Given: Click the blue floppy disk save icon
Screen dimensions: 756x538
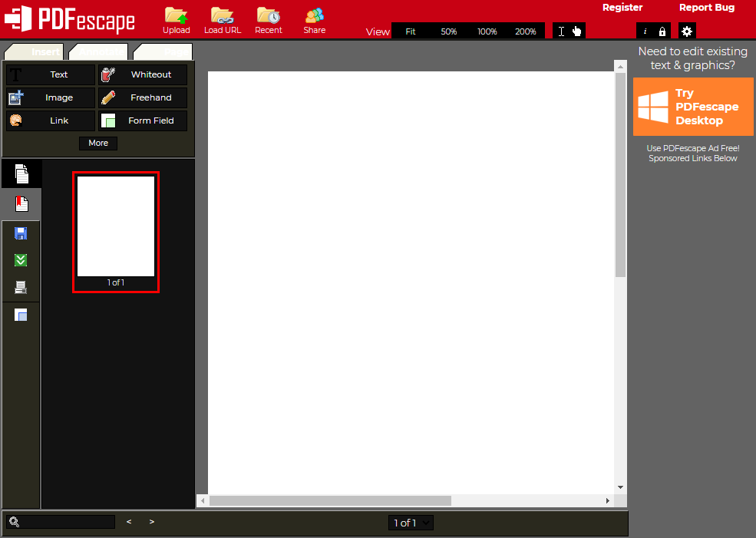Looking at the screenshot, I should pyautogui.click(x=21, y=233).
